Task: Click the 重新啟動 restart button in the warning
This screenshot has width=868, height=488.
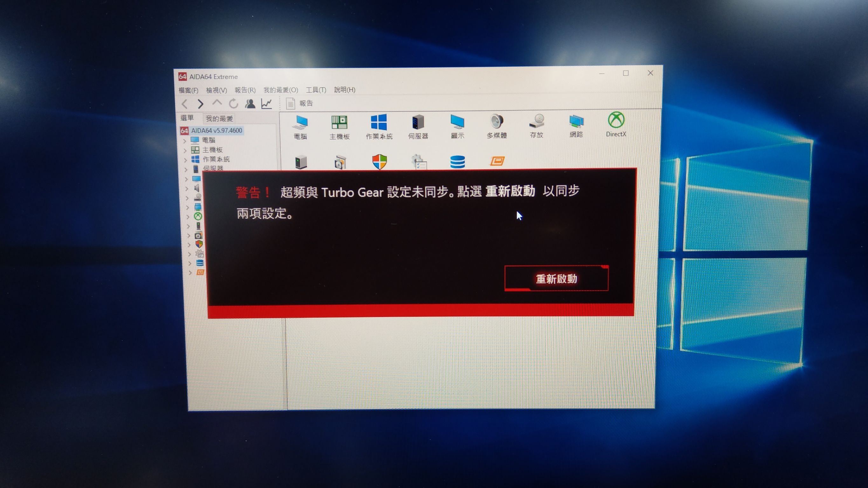Action: coord(556,279)
